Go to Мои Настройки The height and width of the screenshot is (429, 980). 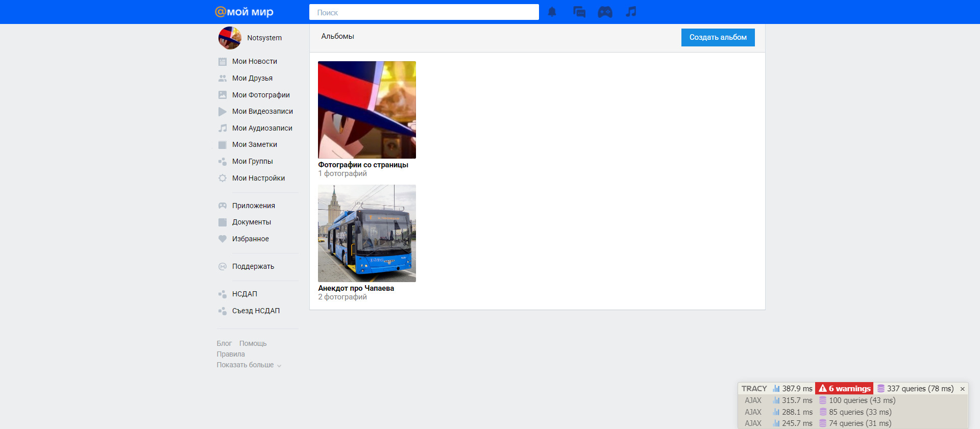pos(258,178)
